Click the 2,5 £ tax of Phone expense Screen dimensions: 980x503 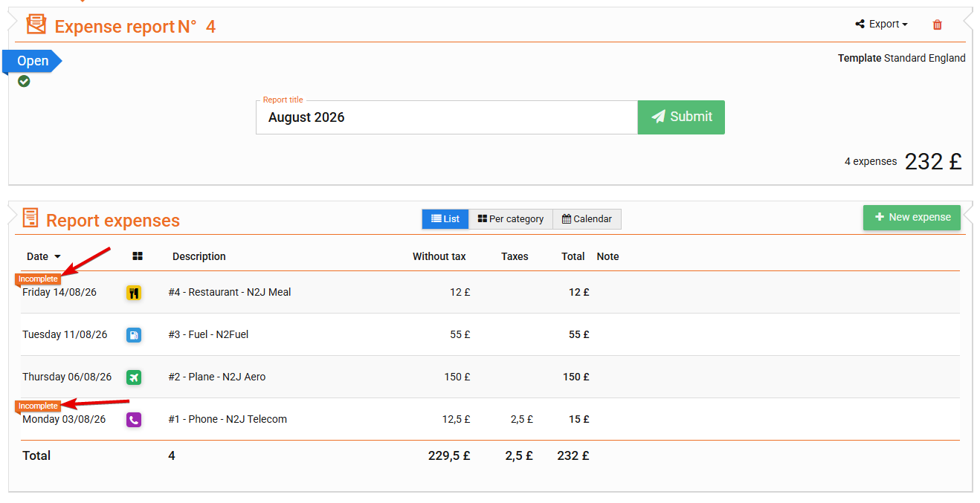(x=522, y=419)
